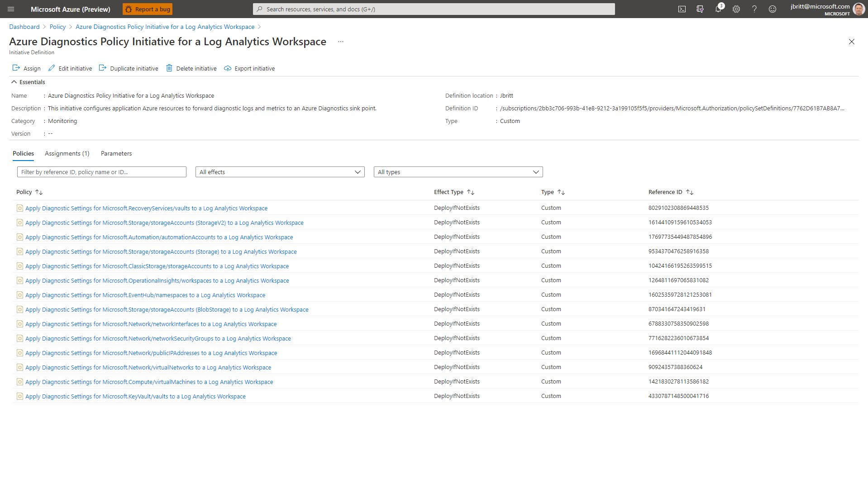Switch to the Parameters tab

[116, 153]
